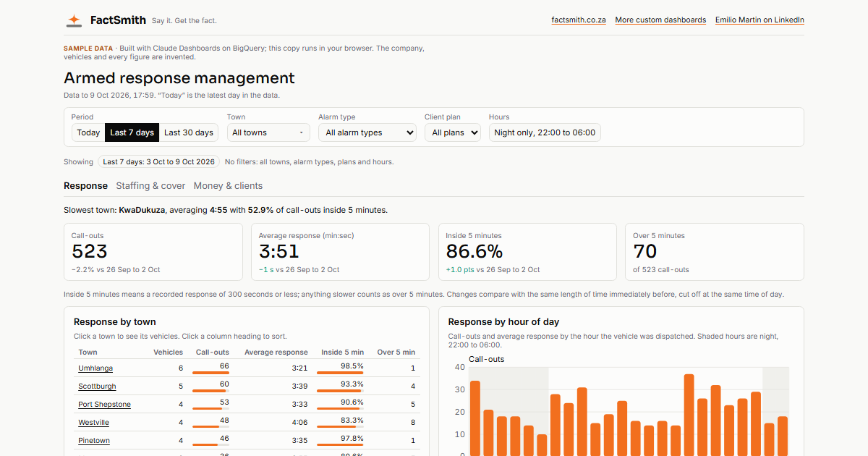Select the Today period option
The image size is (868, 456).
pos(88,132)
